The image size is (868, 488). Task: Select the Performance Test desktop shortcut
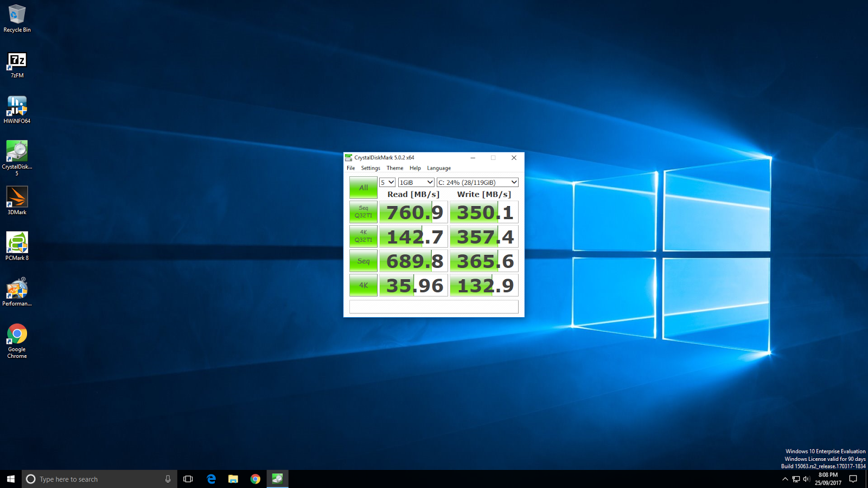[17, 292]
